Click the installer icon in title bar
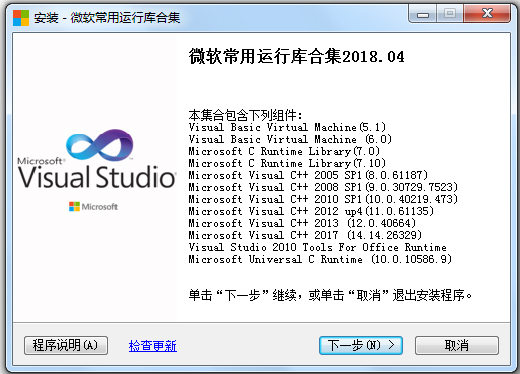 coord(21,18)
